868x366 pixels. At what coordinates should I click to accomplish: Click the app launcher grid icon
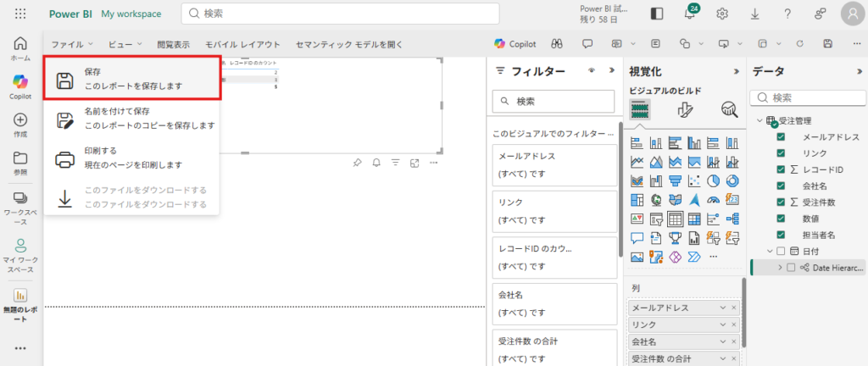20,14
